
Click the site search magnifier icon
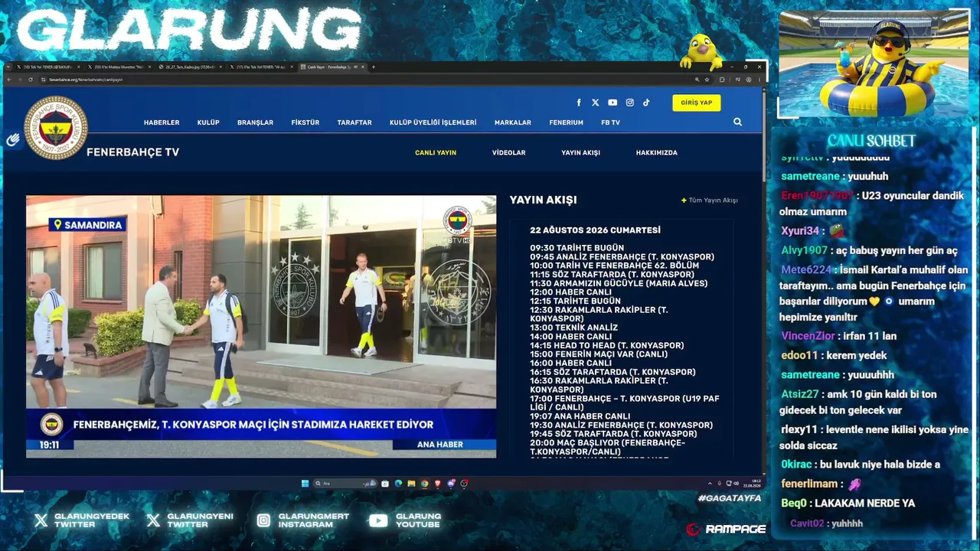(737, 122)
